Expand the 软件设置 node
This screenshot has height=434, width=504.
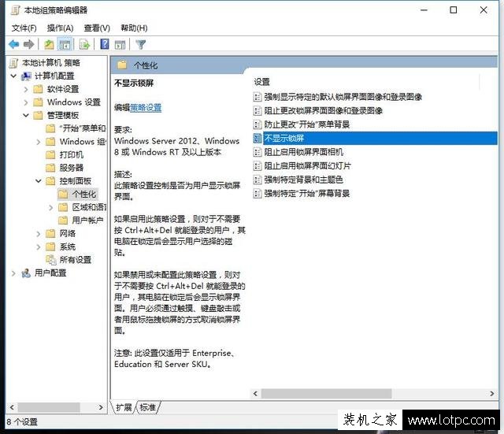(26, 89)
